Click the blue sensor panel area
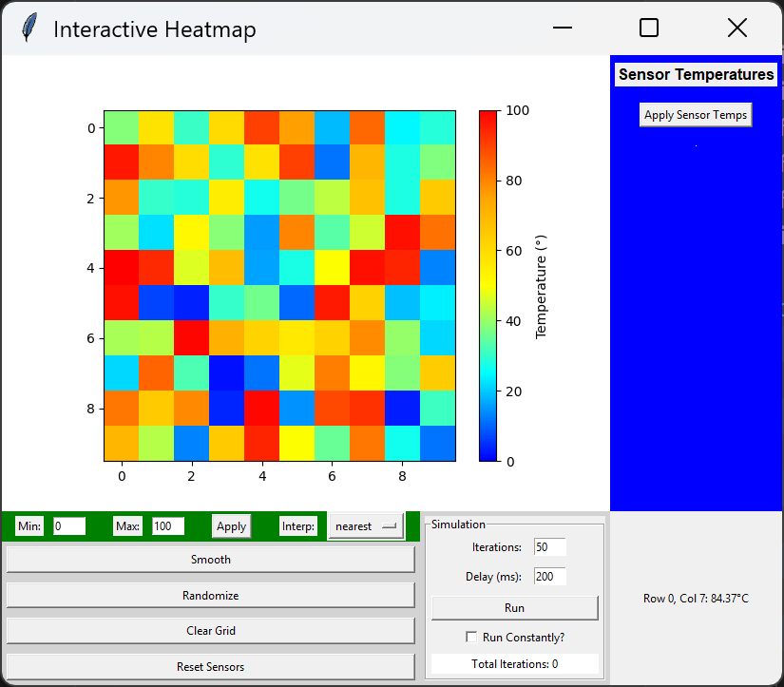 coord(695,333)
